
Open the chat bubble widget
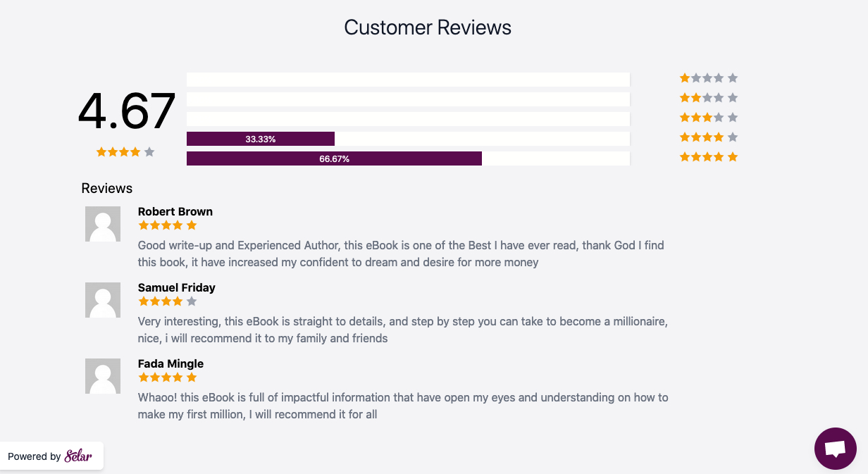pos(836,449)
